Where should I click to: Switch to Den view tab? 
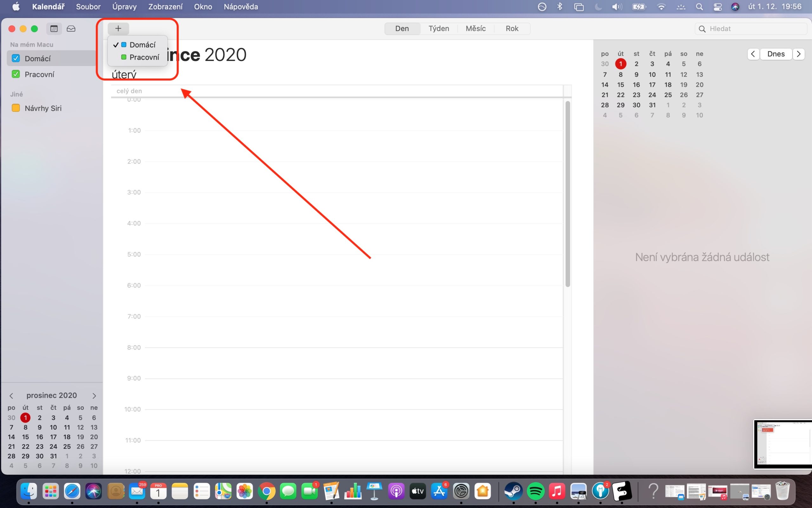402,29
